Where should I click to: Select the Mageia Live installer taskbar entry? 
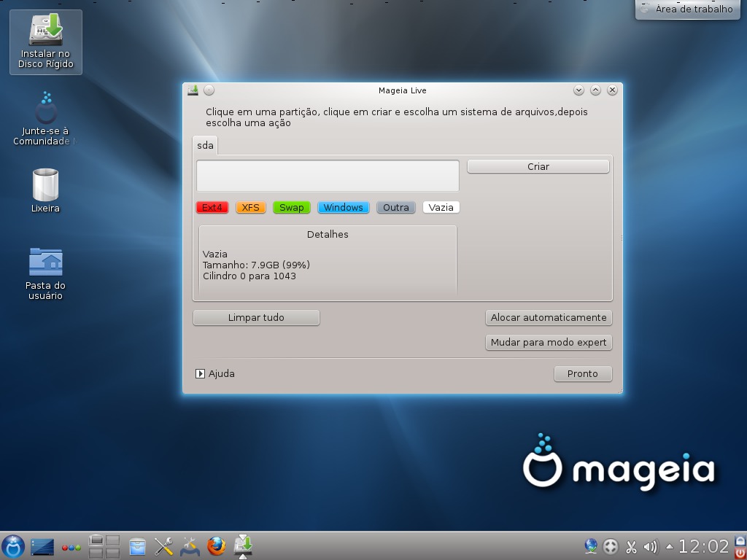tap(243, 546)
